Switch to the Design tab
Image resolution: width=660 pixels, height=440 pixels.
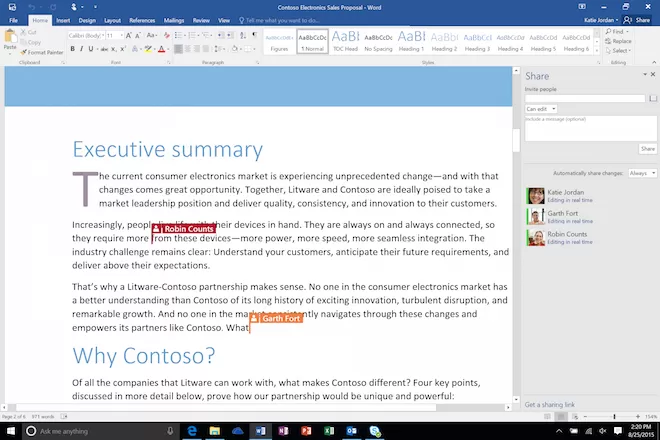click(87, 20)
